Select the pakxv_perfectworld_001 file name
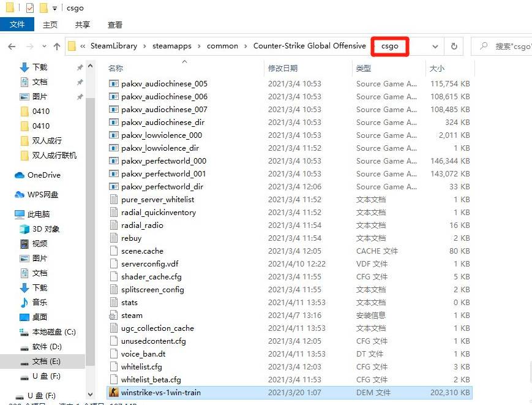 point(163,174)
